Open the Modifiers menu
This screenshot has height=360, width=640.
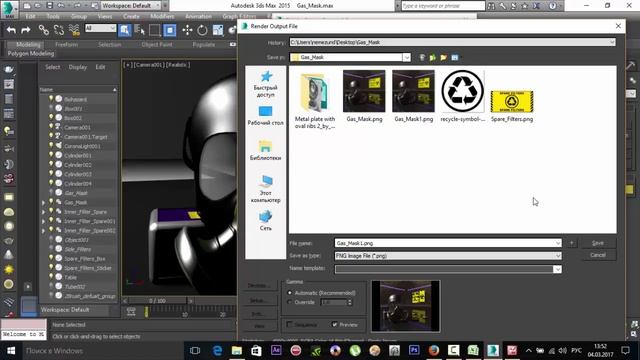click(x=162, y=16)
